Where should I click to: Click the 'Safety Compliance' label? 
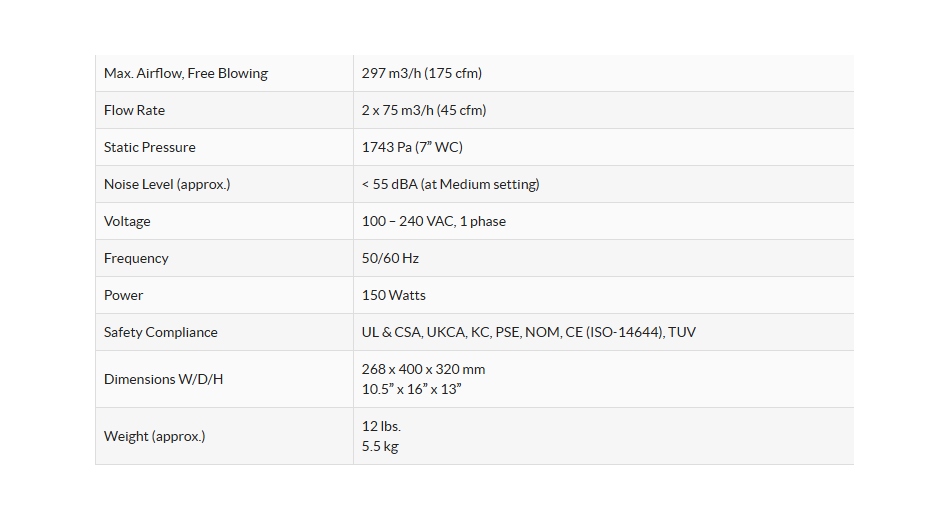pos(160,332)
